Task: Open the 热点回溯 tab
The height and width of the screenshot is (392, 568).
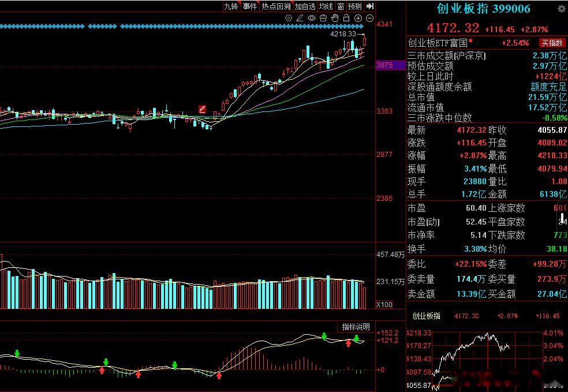Action: (276, 6)
